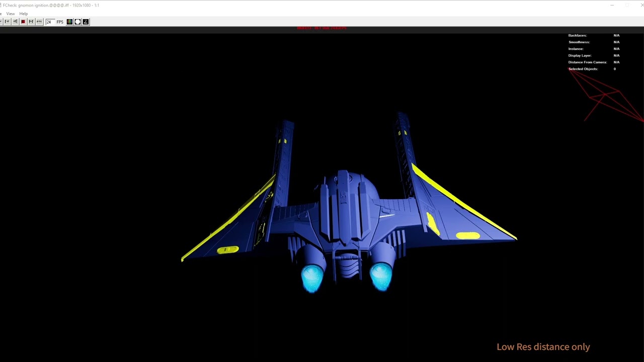Open the Help menu
Image resolution: width=644 pixels, height=362 pixels.
24,14
